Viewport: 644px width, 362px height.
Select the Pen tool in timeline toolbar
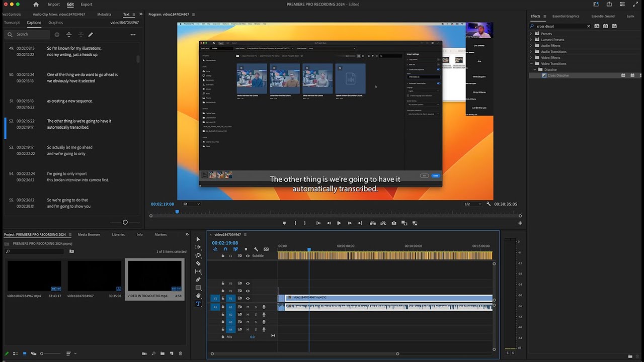tap(198, 280)
